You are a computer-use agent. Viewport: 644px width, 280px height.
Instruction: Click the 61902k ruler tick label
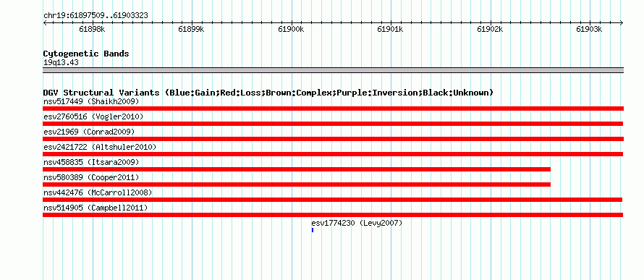click(x=491, y=30)
